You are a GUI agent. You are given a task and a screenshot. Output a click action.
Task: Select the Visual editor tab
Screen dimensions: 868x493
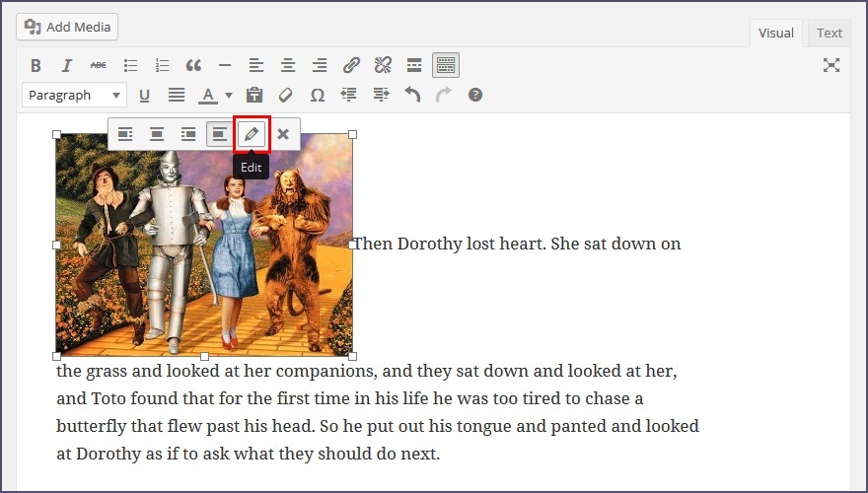[775, 34]
